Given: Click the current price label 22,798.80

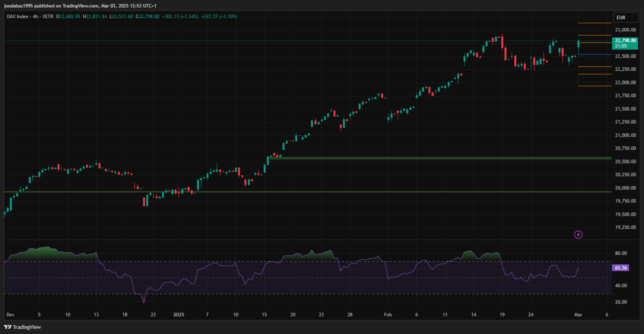Looking at the screenshot, I should point(625,40).
